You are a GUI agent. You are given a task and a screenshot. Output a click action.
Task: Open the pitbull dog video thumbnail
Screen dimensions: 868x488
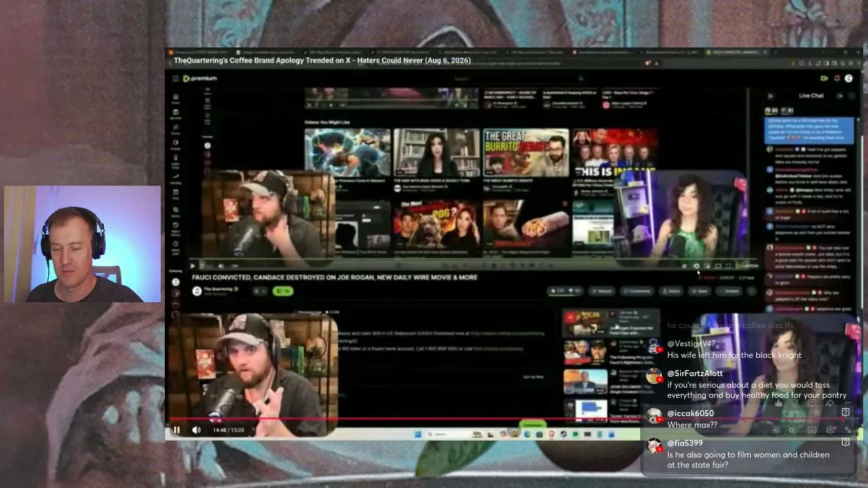[436, 224]
